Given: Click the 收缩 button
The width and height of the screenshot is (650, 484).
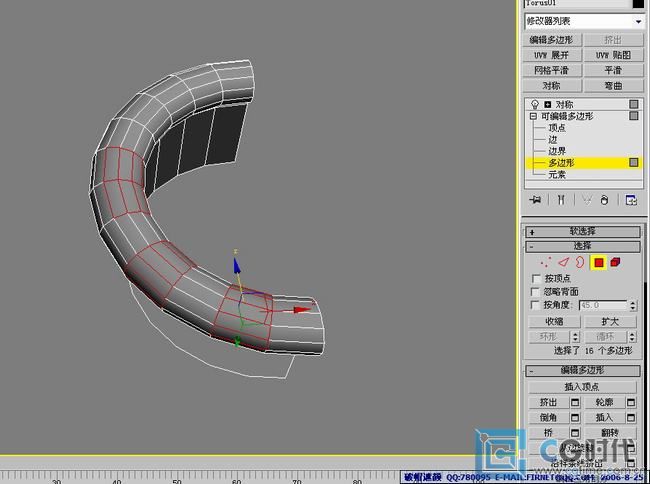Looking at the screenshot, I should coord(554,322).
